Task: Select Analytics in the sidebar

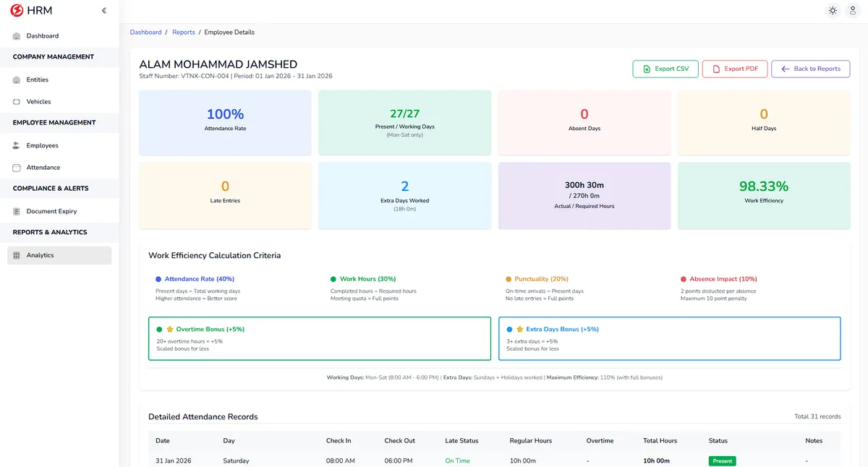Action: pyautogui.click(x=59, y=255)
